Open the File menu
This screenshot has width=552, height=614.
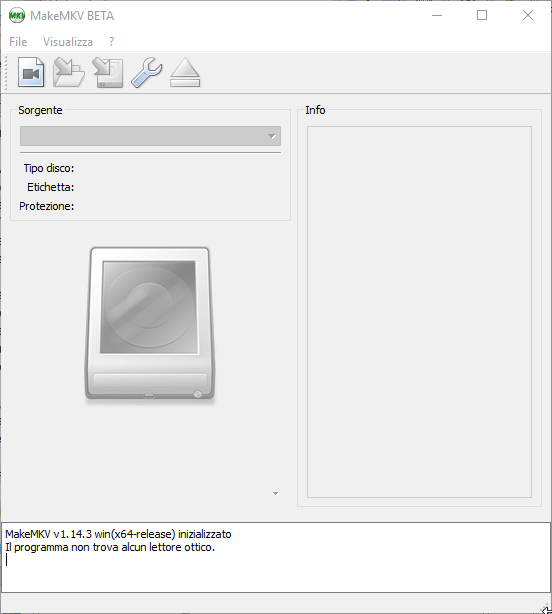18,42
